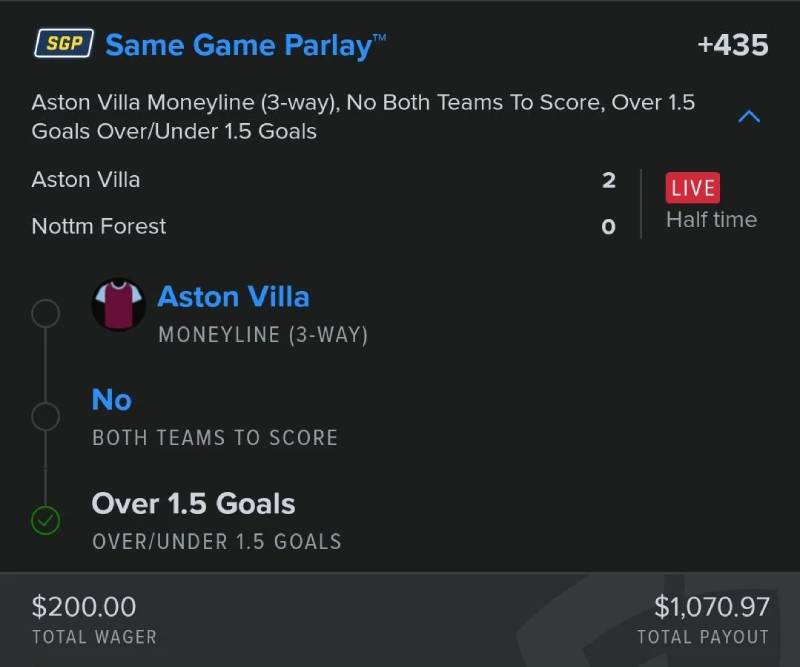Collapse the parlay details chevron
800x667 pixels.
point(748,117)
